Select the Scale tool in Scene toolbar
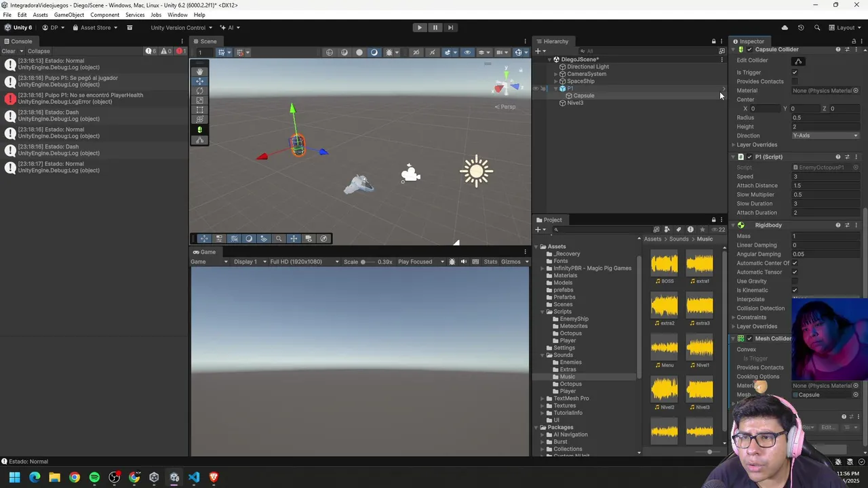 199,100
